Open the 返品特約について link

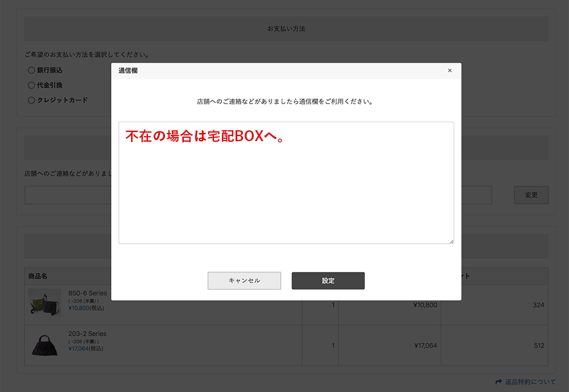(530, 382)
